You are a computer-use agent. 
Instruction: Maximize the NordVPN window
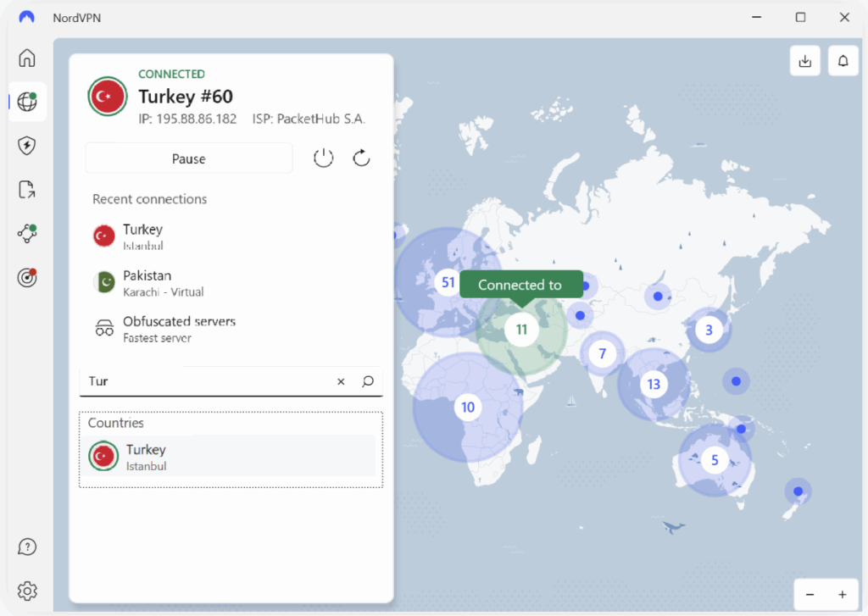tap(800, 17)
